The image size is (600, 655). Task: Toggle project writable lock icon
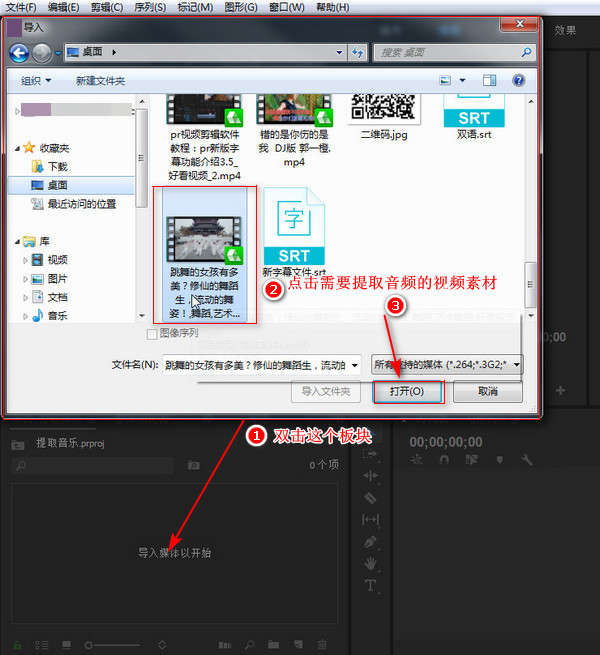pos(17,645)
